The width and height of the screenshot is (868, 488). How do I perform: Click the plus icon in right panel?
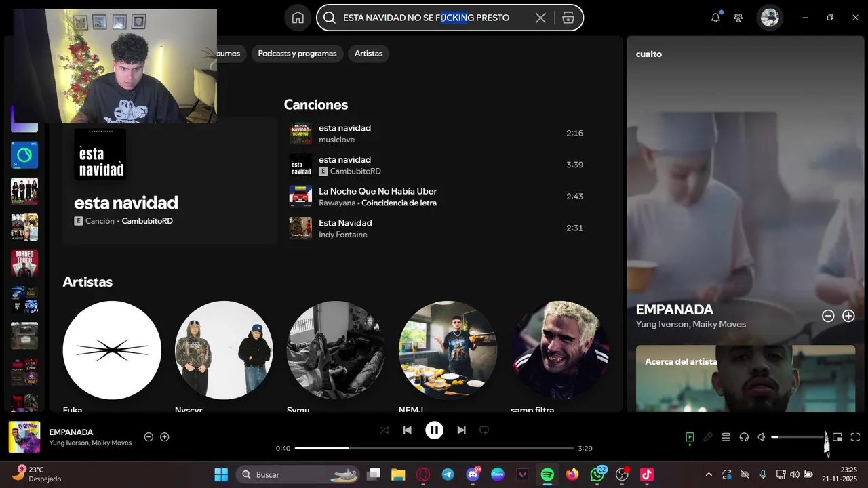(x=848, y=316)
